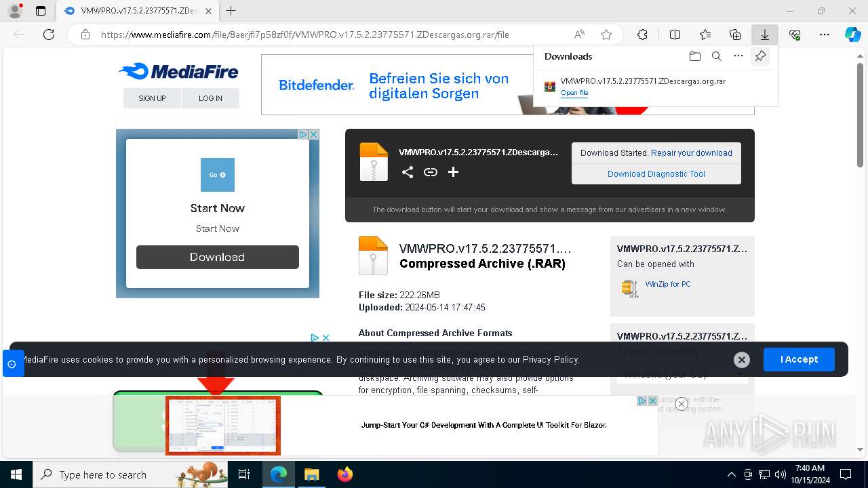Image resolution: width=868 pixels, height=488 pixels.
Task: Open Edge Settings and more menu
Action: (825, 35)
